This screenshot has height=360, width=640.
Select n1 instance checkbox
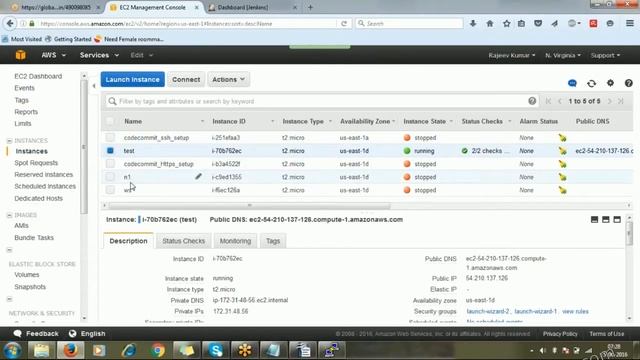coord(110,177)
